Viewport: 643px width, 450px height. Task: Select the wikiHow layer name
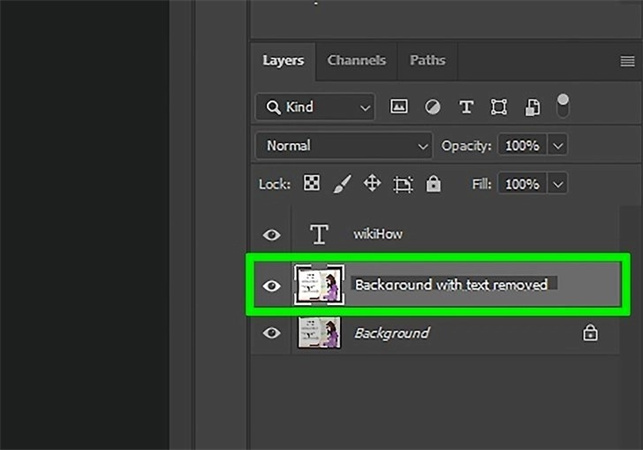[x=378, y=234]
